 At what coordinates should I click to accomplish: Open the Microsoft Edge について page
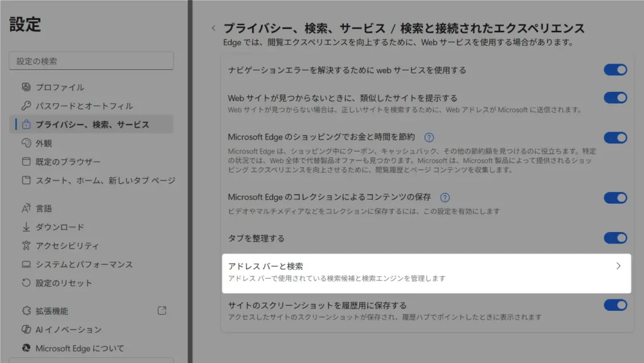coord(79,349)
